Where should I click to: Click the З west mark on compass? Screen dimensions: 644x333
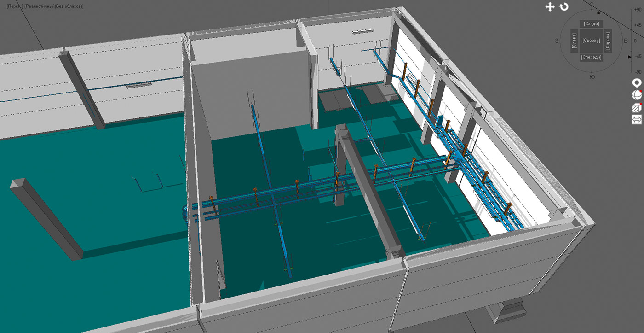click(557, 41)
